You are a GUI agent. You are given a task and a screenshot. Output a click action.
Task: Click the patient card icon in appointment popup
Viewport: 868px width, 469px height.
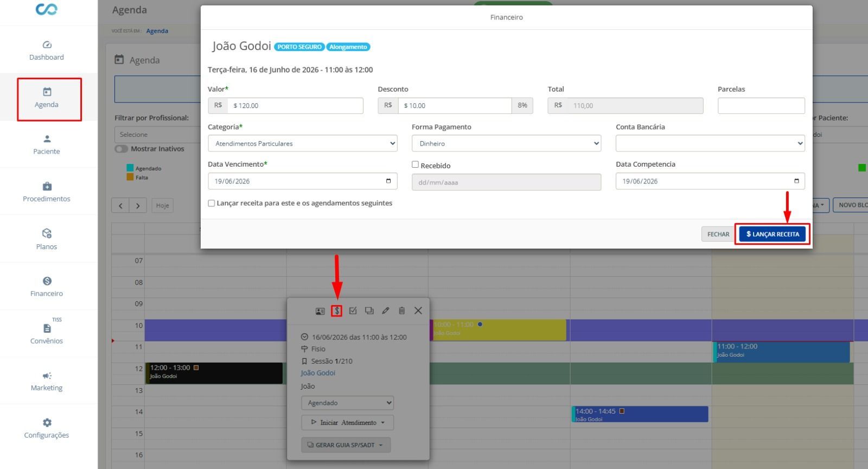[320, 311]
